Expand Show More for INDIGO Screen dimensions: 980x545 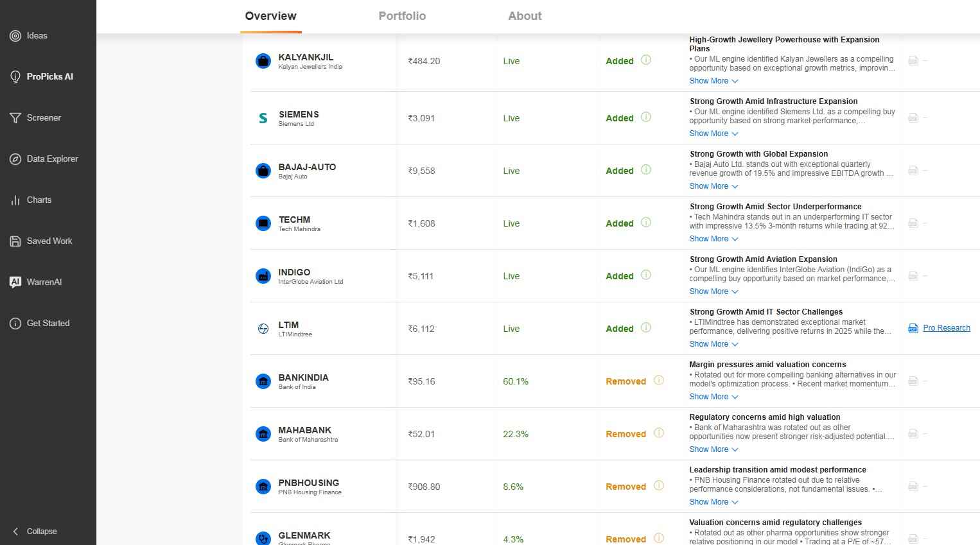713,291
